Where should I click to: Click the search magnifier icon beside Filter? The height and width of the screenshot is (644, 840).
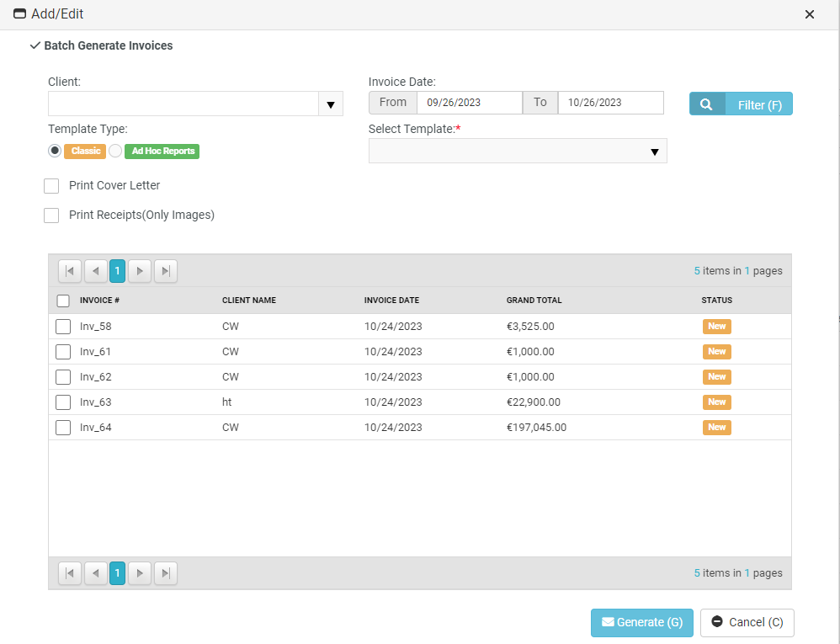pyautogui.click(x=706, y=104)
